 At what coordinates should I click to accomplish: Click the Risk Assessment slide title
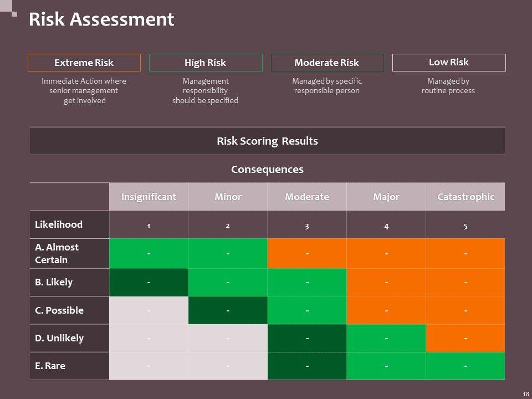101,20
